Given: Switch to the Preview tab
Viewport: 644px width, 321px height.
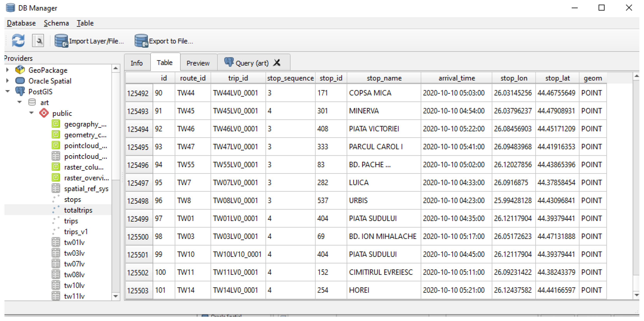Looking at the screenshot, I should point(198,63).
